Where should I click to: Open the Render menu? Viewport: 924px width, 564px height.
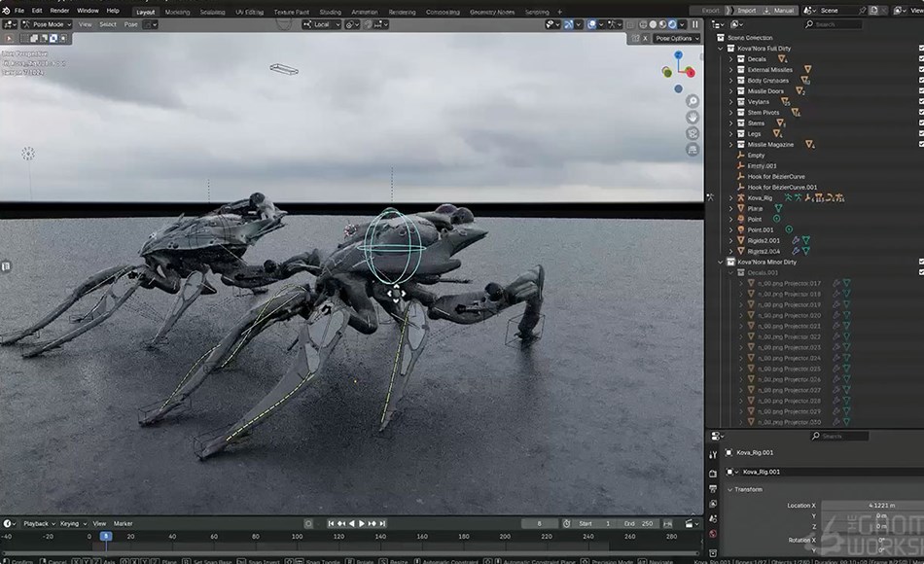click(x=60, y=10)
